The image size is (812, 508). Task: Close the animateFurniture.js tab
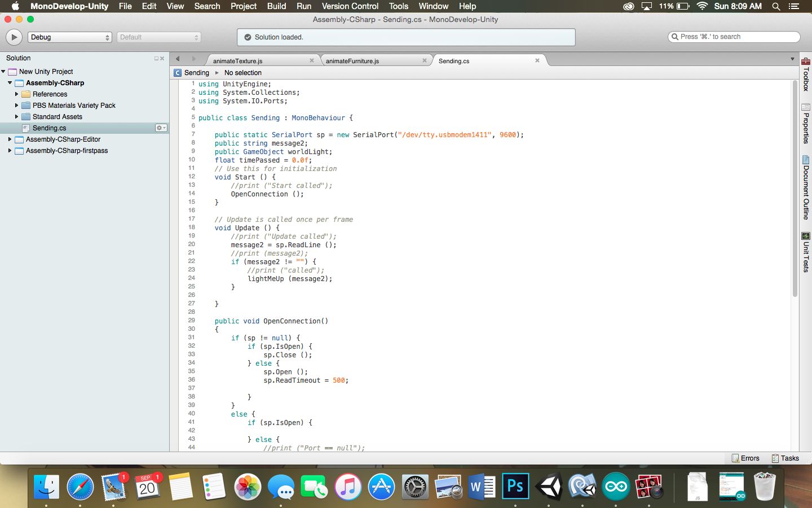point(425,60)
